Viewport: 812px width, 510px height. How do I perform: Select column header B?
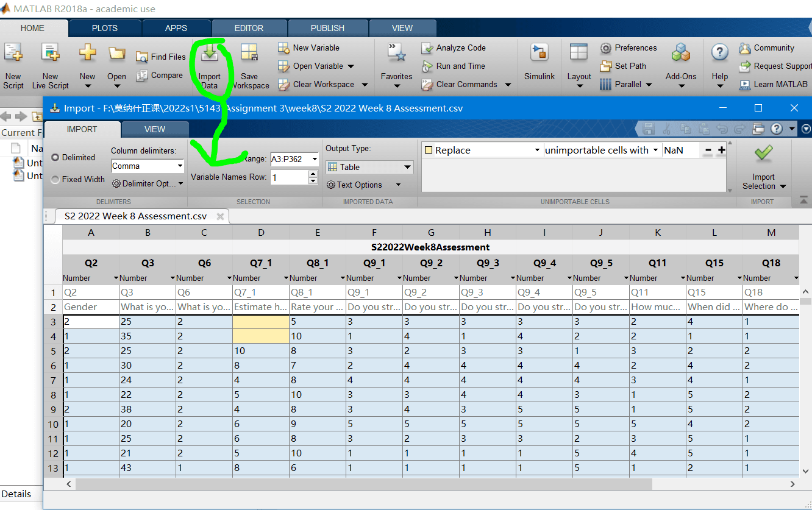[x=148, y=232]
